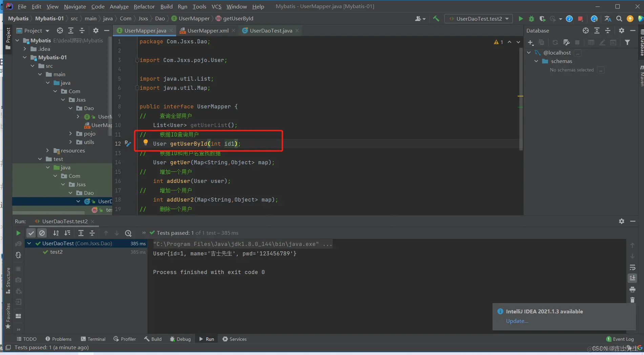Stop the running process with red square

click(x=580, y=19)
